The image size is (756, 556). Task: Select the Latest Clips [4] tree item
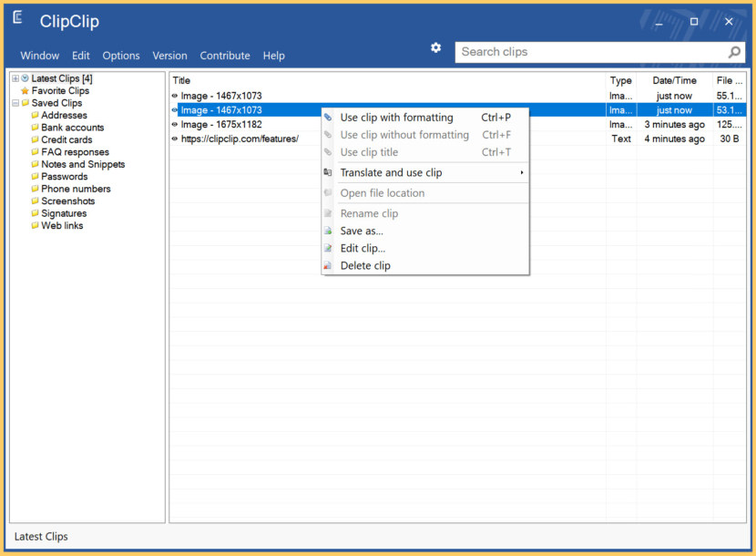point(62,78)
